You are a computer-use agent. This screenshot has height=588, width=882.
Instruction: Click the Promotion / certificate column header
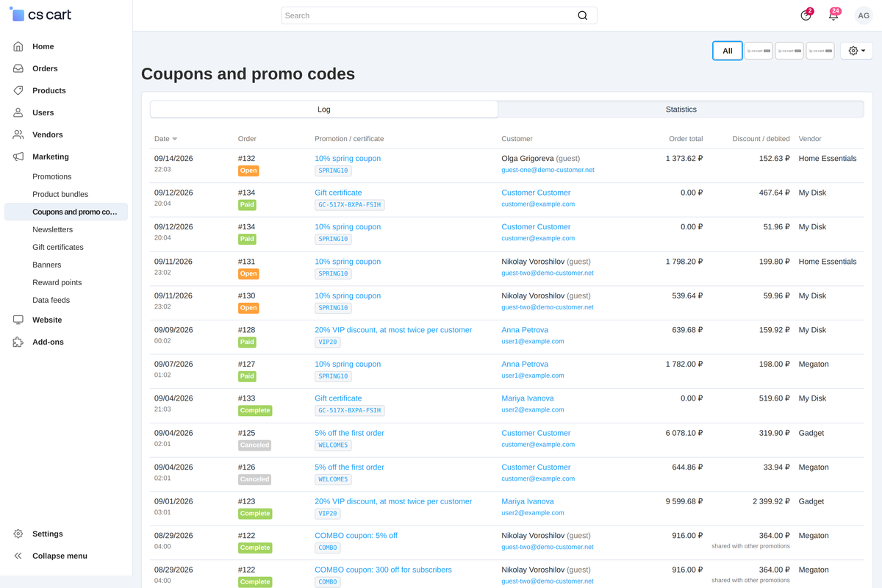(349, 139)
